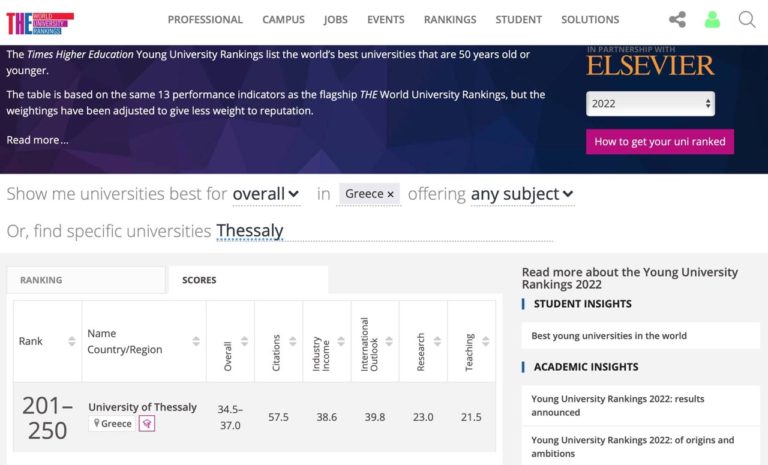Click the citations score '57.5'
This screenshot has width=768, height=465.
coord(278,417)
